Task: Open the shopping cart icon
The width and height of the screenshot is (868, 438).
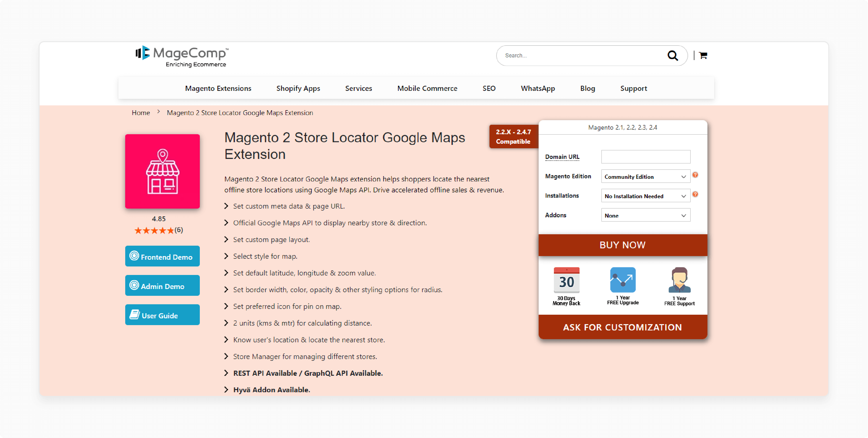Action: [x=703, y=55]
